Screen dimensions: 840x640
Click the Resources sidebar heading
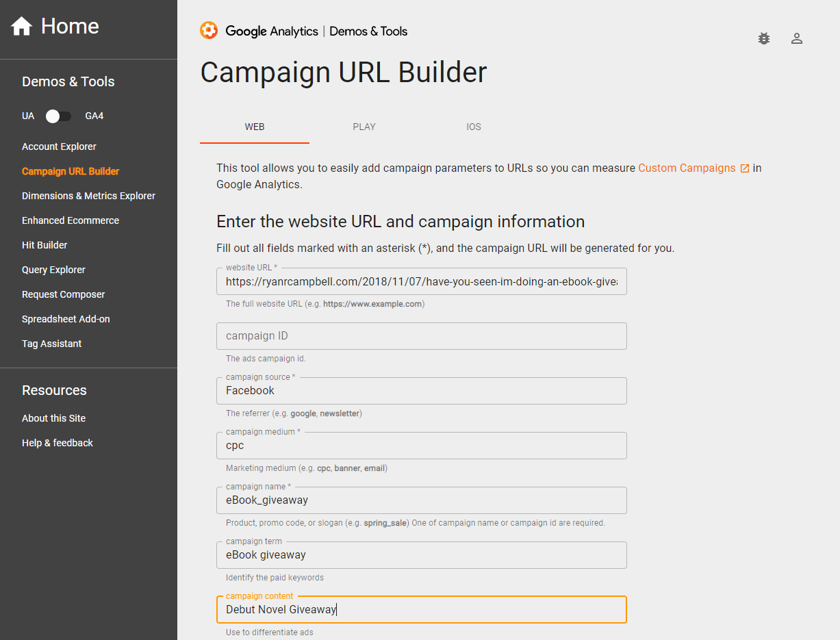click(x=54, y=390)
